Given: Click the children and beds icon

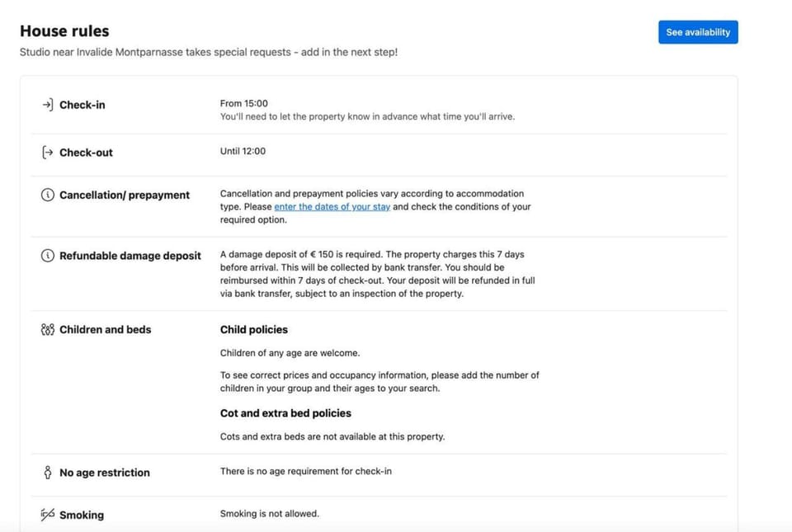Looking at the screenshot, I should (x=47, y=330).
